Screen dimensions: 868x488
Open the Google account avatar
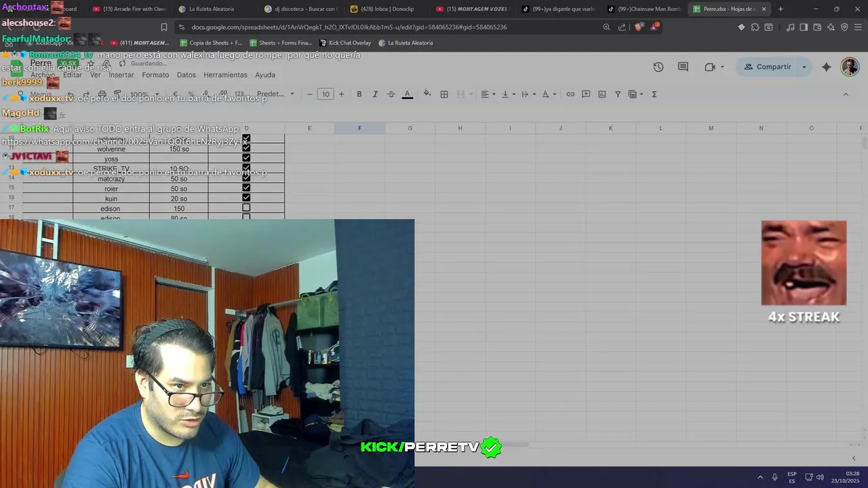point(850,66)
